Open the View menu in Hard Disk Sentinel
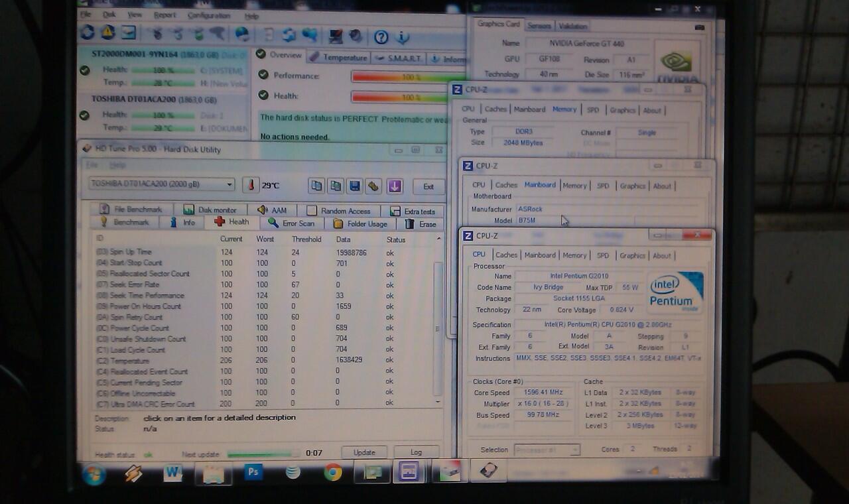 coord(135,15)
